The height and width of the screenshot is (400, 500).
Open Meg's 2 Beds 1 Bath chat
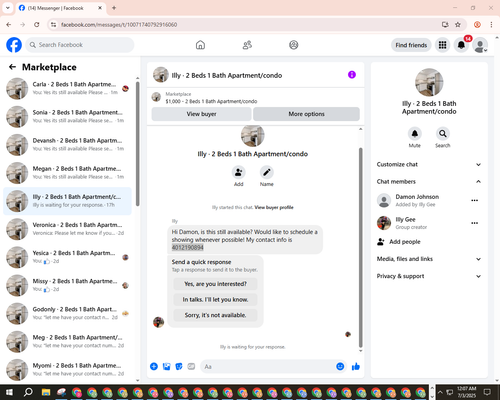tap(67, 341)
